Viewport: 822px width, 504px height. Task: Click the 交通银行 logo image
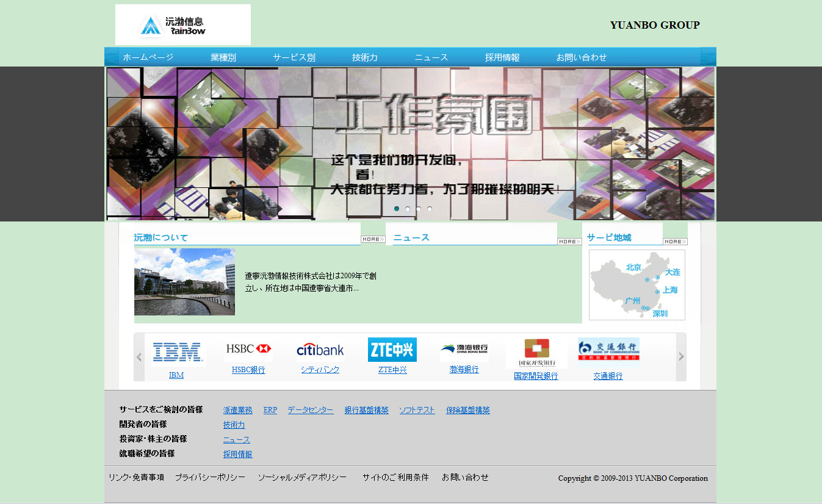[x=608, y=350]
